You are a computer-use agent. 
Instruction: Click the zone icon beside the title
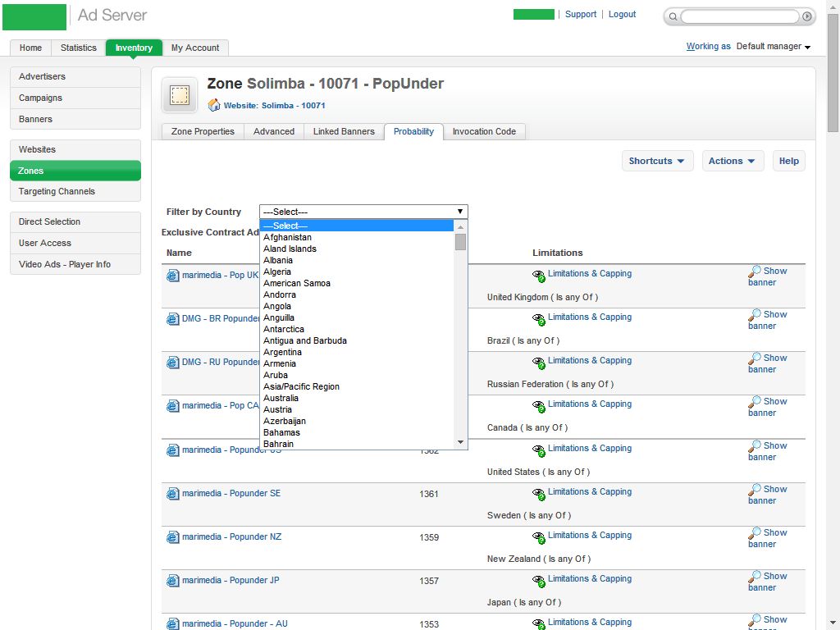pos(179,95)
